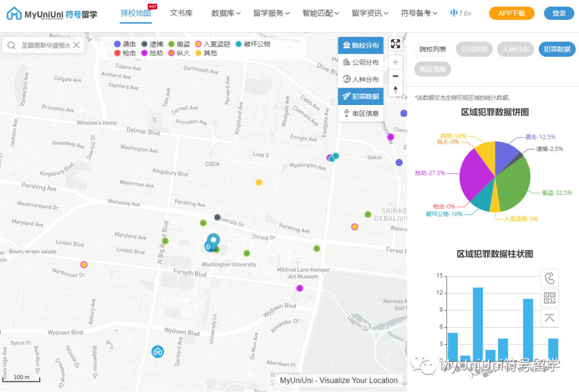Switch to 街区信息 panel tab
579x392 pixels.
click(x=433, y=69)
